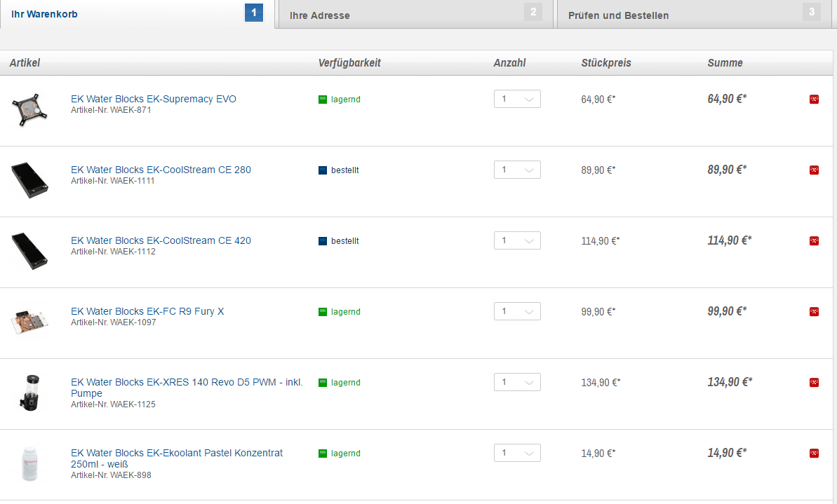Open EK-Ekoolant Pastel Konzentrat 250ml product link

tap(177, 458)
